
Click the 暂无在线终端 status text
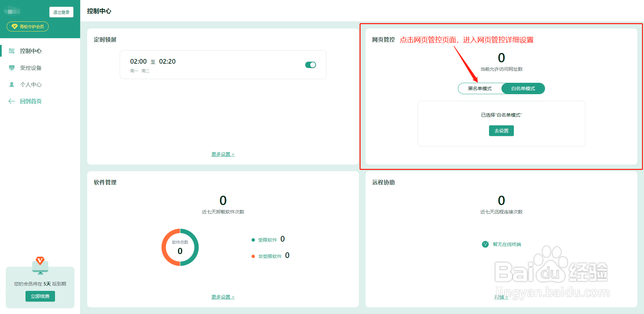[507, 244]
